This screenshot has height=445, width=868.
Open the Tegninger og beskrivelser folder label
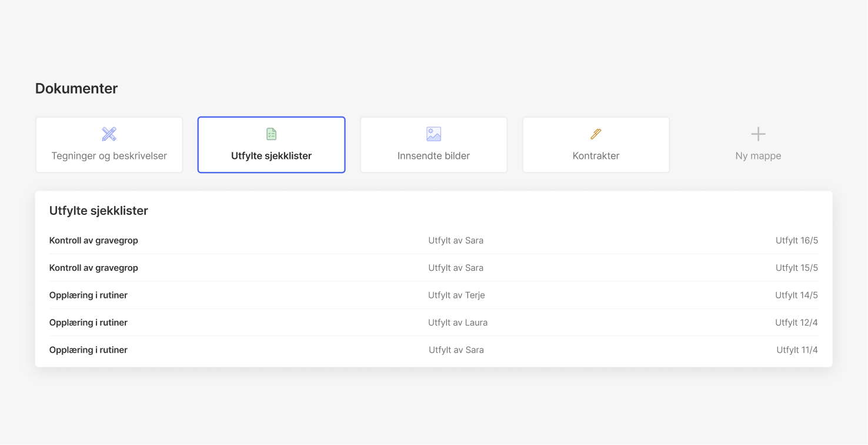pyautogui.click(x=109, y=156)
